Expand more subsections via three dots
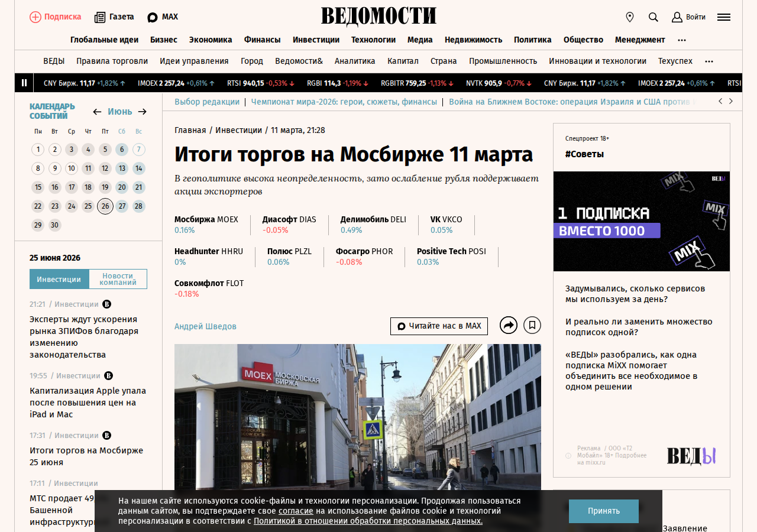Screen dimensions: 757x532 click(709, 61)
